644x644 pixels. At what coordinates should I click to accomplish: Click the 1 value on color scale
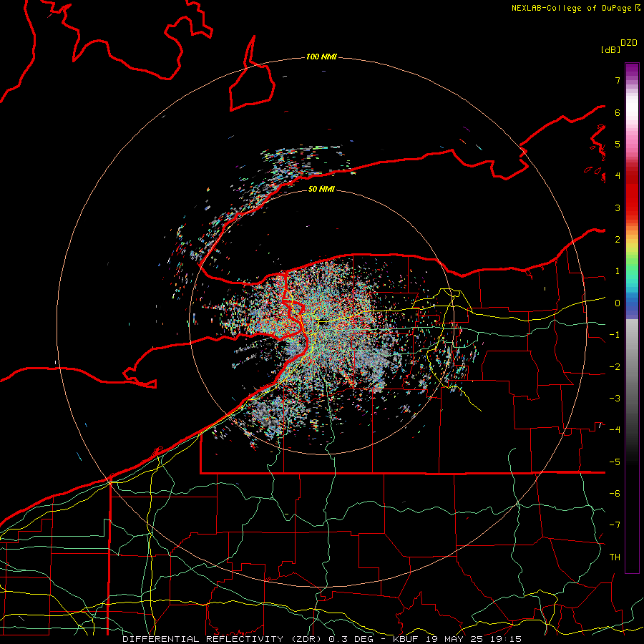[618, 271]
